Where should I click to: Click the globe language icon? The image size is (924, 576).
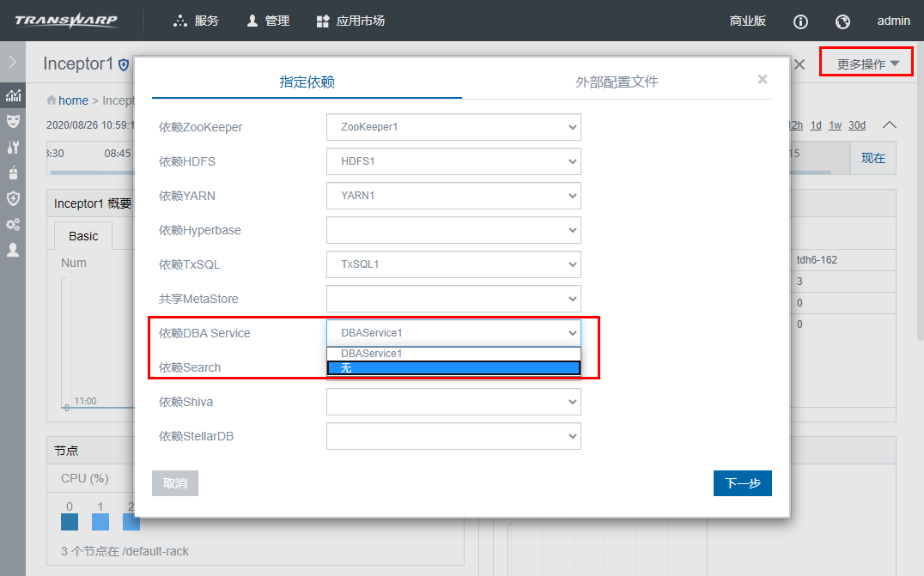pyautogui.click(x=842, y=21)
